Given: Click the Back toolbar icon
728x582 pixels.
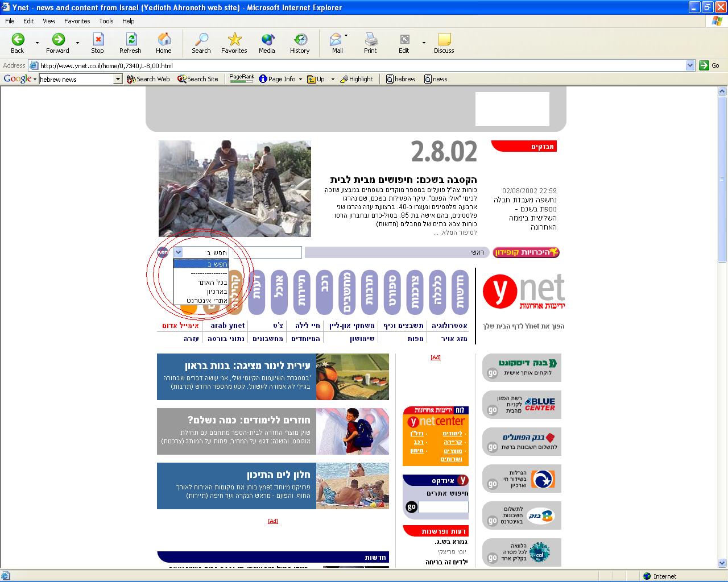Looking at the screenshot, I should pyautogui.click(x=18, y=43).
